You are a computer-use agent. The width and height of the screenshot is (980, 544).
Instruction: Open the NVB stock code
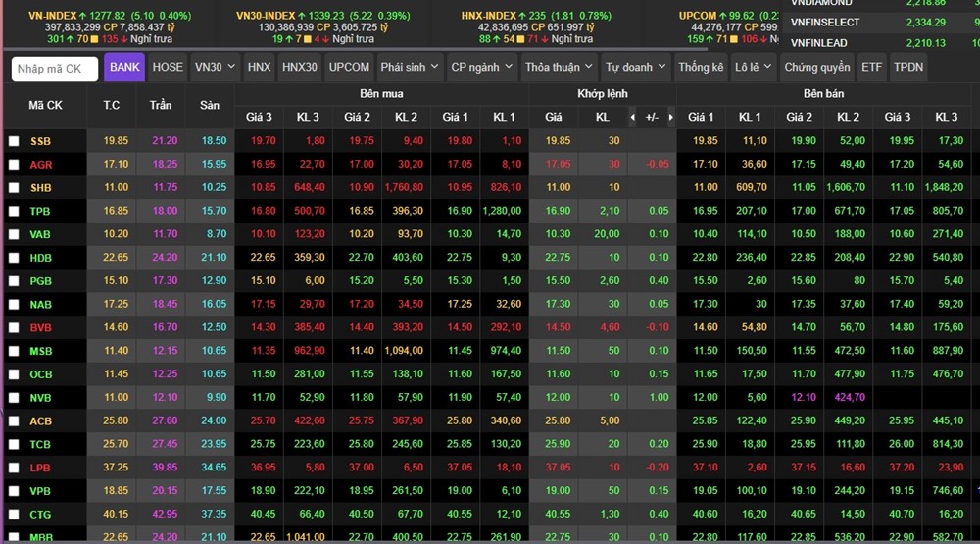pyautogui.click(x=40, y=398)
